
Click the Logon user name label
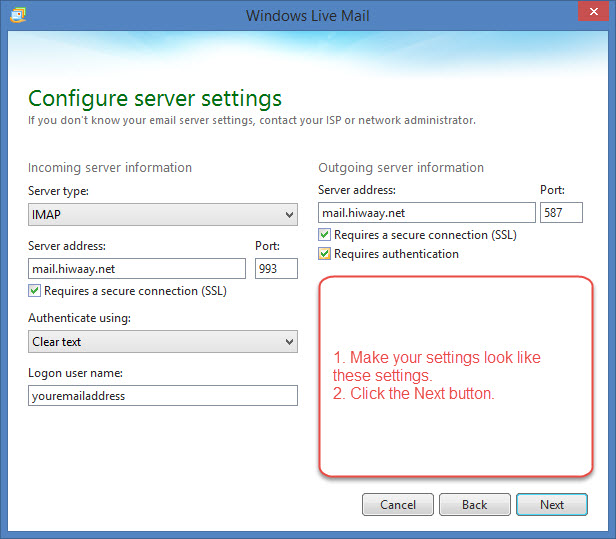tap(75, 373)
